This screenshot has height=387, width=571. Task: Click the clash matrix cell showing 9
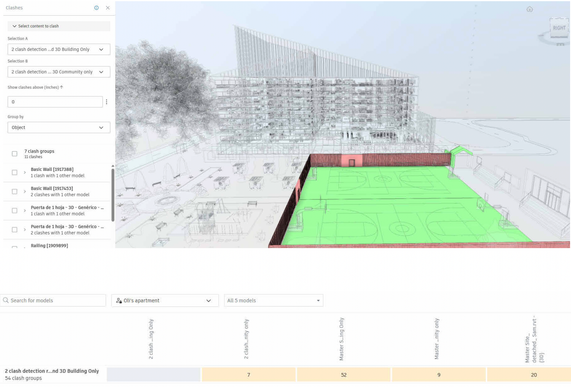439,375
